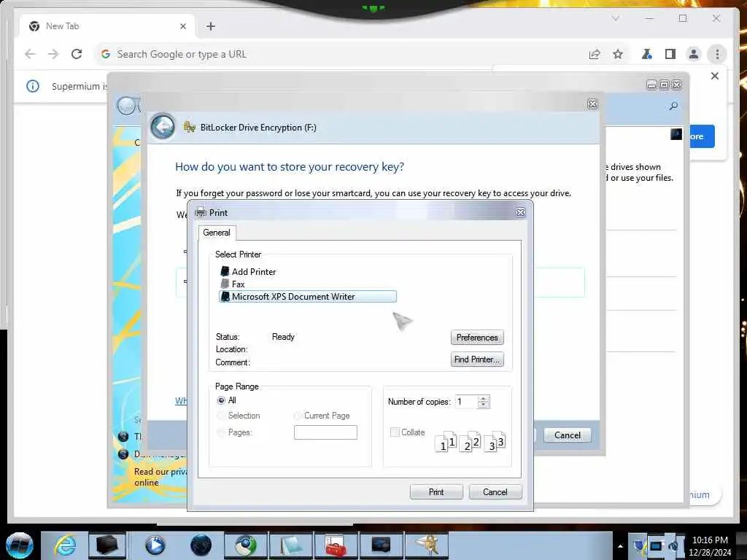Image resolution: width=747 pixels, height=560 pixels.
Task: Select Add Printer in the printer list
Action: click(x=248, y=271)
